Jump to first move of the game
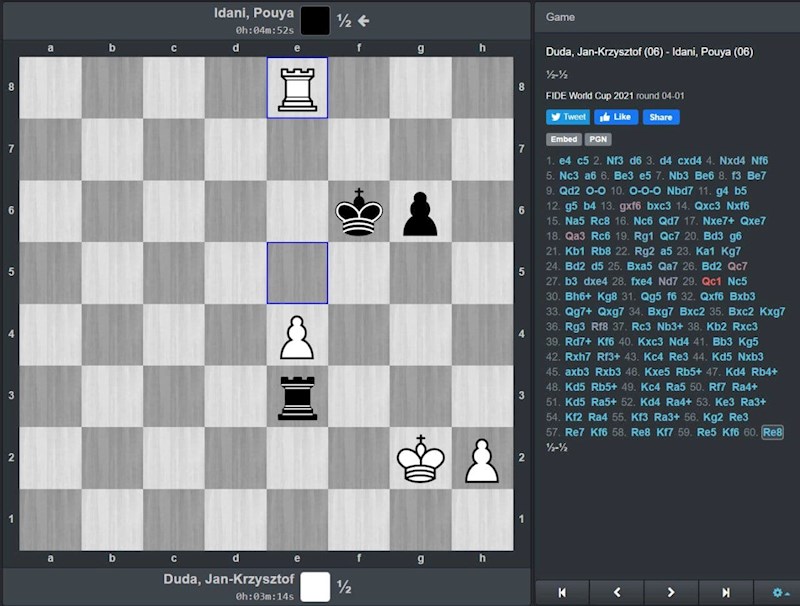Screen dimensions: 800x606 point(562,592)
